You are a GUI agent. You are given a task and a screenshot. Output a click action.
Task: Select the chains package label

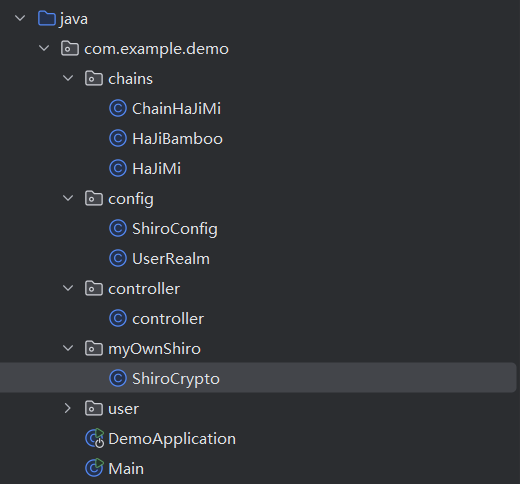tap(130, 79)
